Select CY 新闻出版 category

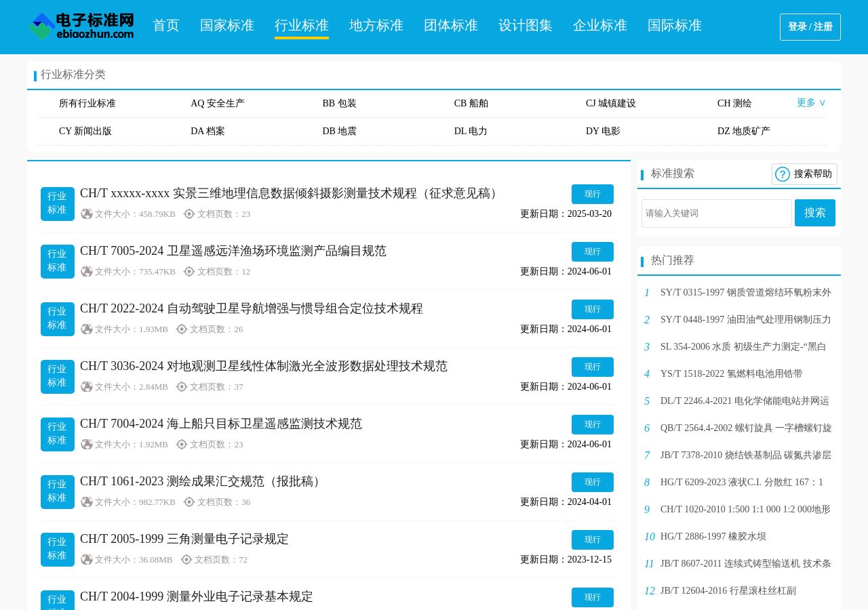point(85,131)
